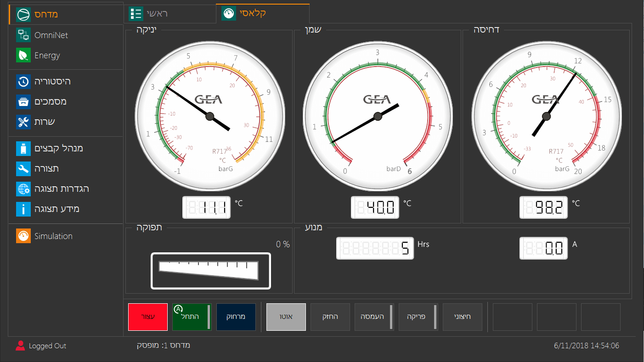Open שרות service page
This screenshot has width=644, height=362.
click(66, 122)
